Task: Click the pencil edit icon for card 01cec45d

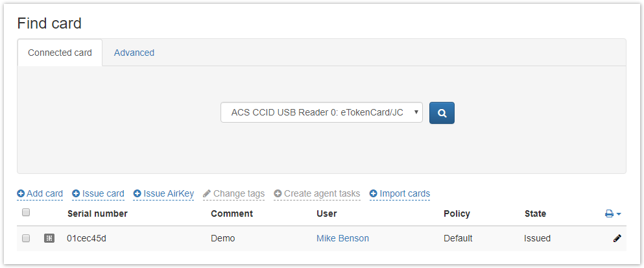Action: 617,238
